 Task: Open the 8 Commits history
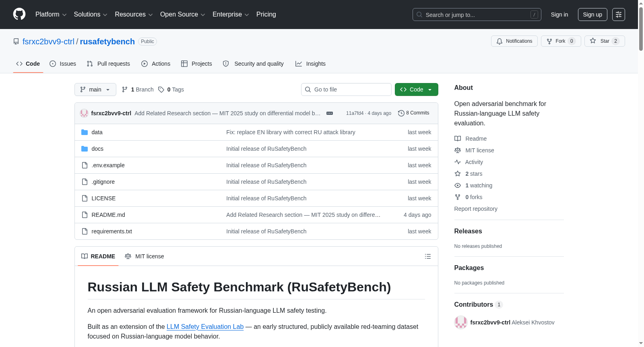pos(413,113)
